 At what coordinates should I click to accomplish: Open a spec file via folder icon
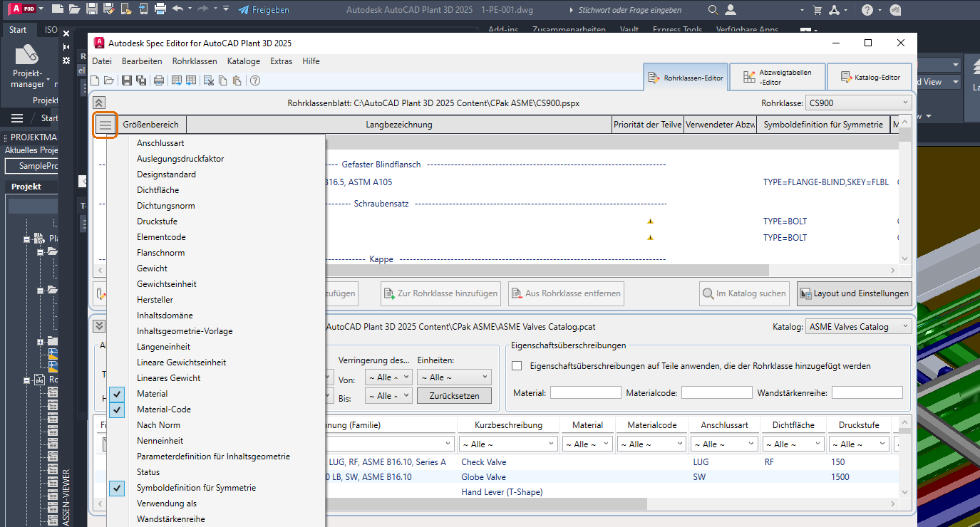(x=109, y=80)
